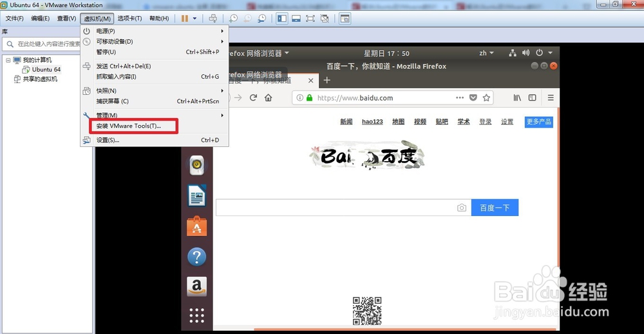Screen dimensions: 644x334
Task: Open the 学术 link on Baidu
Action: tap(464, 122)
